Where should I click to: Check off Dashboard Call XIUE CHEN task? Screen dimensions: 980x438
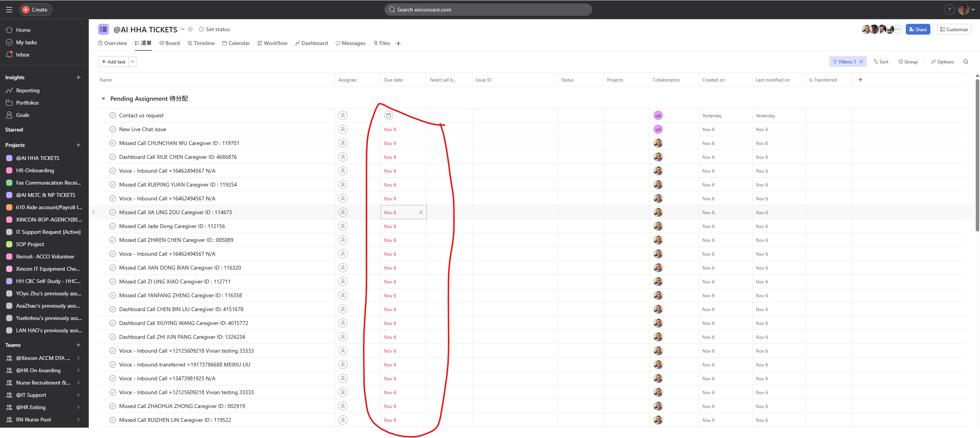tap(113, 157)
